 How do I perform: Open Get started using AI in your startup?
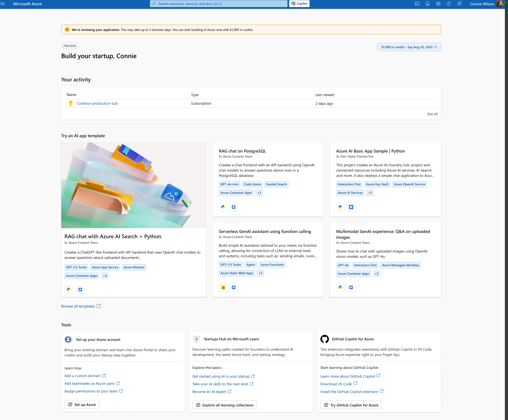pyautogui.click(x=224, y=376)
